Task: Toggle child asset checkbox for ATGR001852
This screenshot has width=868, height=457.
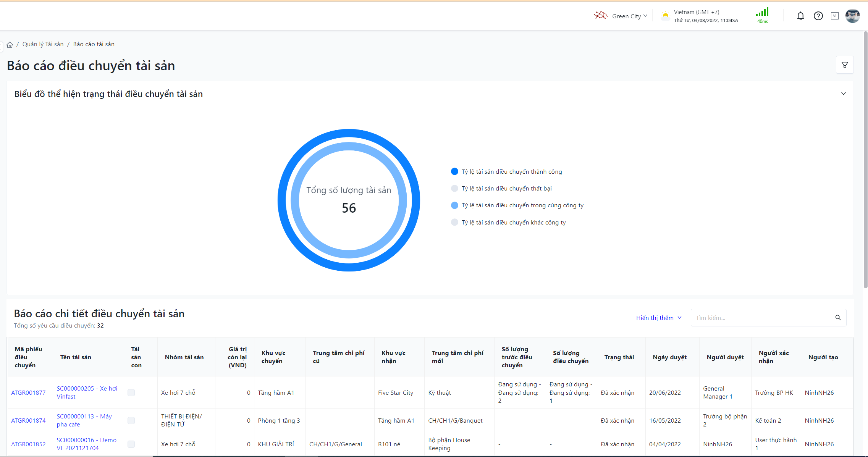Action: click(131, 444)
